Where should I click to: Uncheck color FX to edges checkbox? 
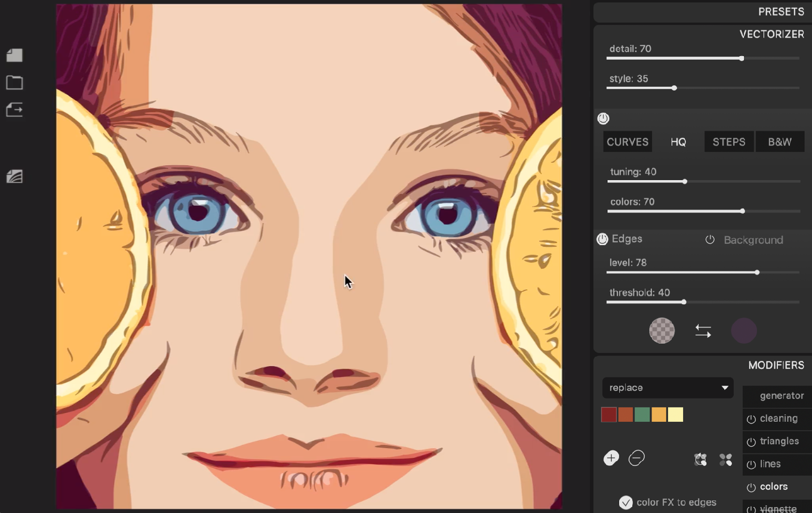tap(626, 502)
